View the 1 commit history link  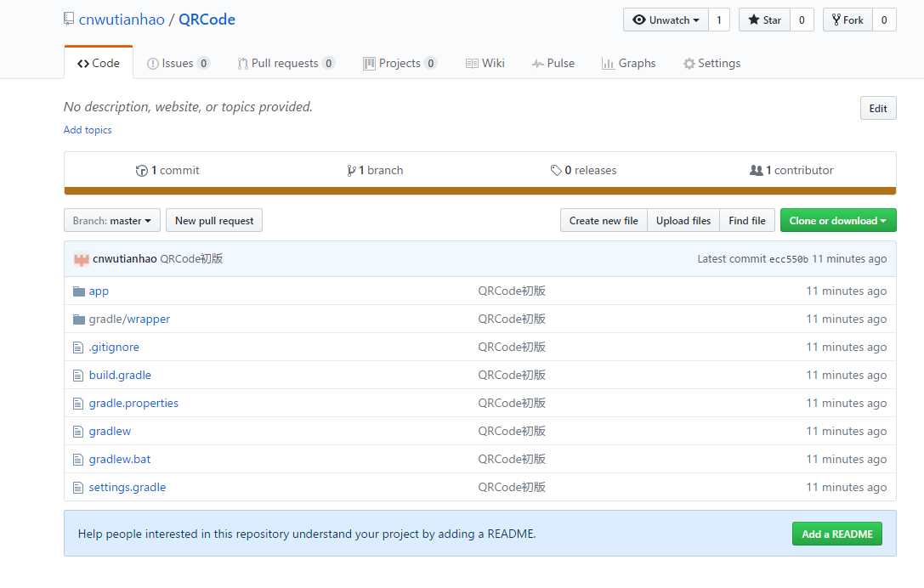point(167,170)
